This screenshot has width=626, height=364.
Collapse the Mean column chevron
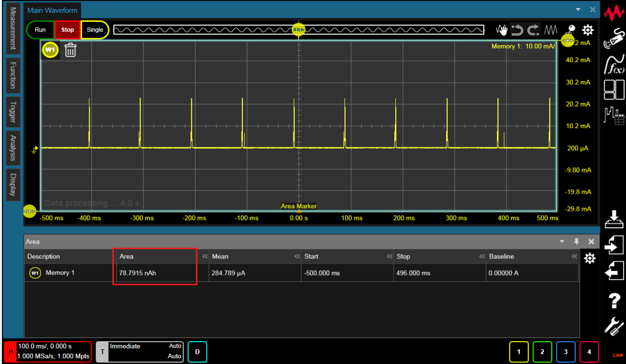point(297,256)
